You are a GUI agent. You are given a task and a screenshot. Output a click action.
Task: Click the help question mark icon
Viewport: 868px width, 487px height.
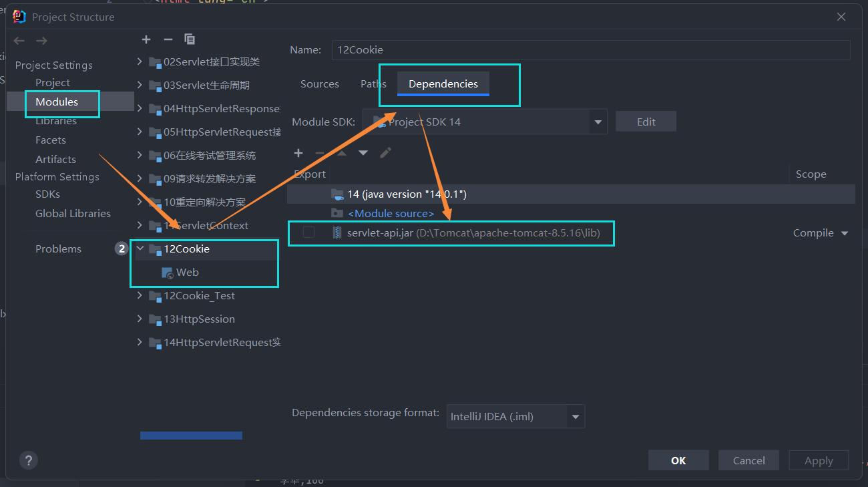(x=28, y=460)
